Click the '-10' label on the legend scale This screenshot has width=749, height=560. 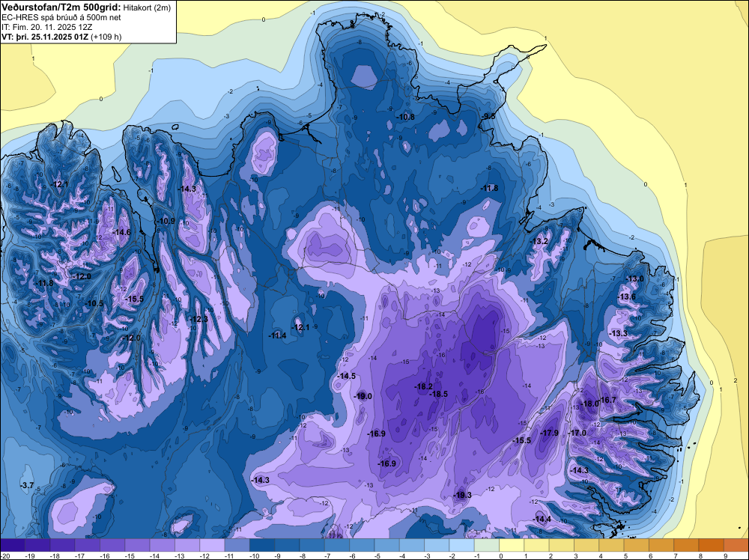tap(255, 556)
